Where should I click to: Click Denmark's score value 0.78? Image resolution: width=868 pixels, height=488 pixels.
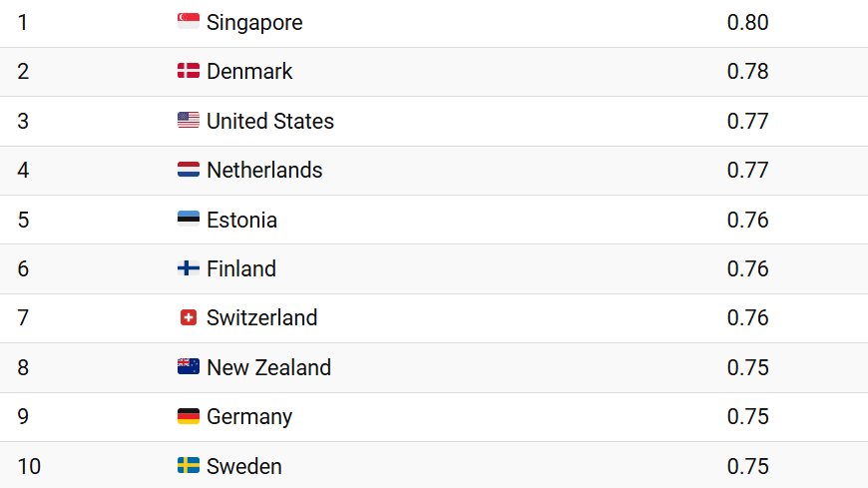click(x=747, y=71)
